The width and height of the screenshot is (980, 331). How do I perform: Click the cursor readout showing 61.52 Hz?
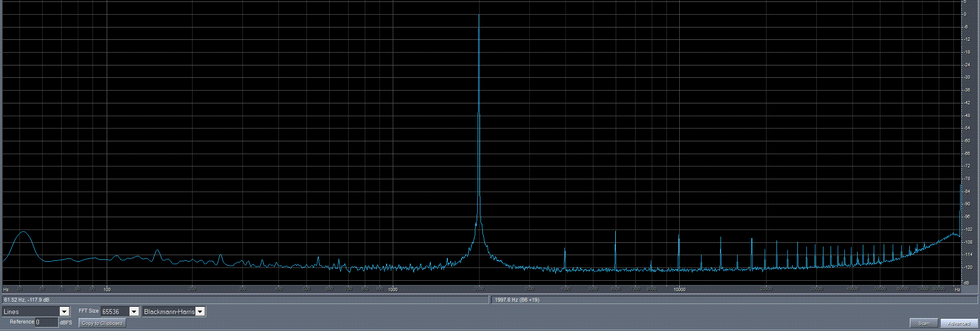27,300
